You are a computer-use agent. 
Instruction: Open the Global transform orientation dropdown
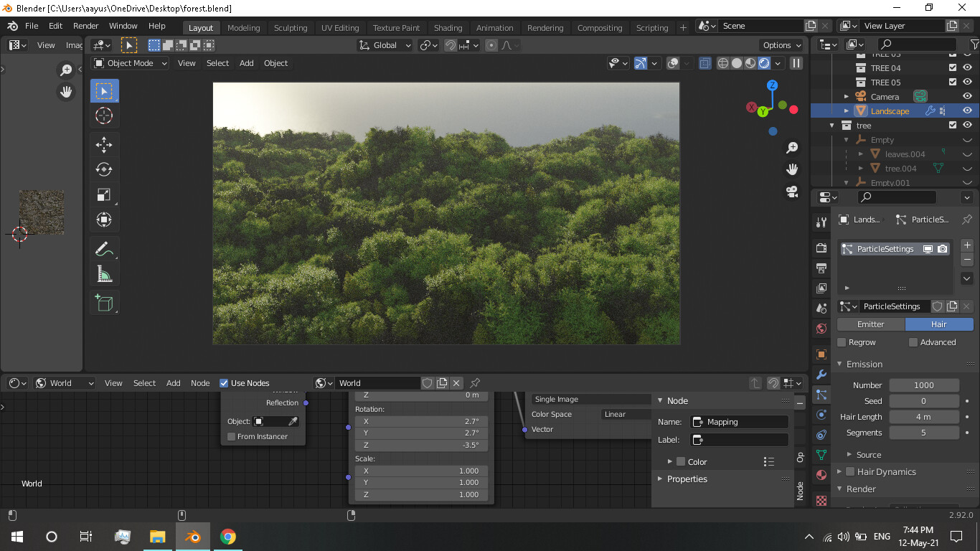point(385,44)
